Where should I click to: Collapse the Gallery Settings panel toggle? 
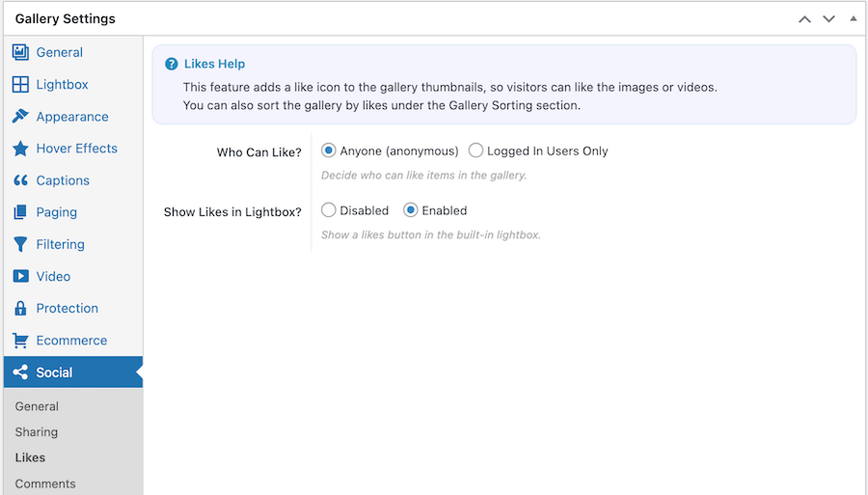(x=854, y=19)
